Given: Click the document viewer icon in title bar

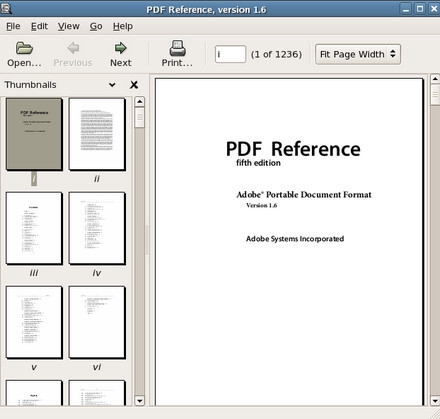Looking at the screenshot, I should coord(6,8).
